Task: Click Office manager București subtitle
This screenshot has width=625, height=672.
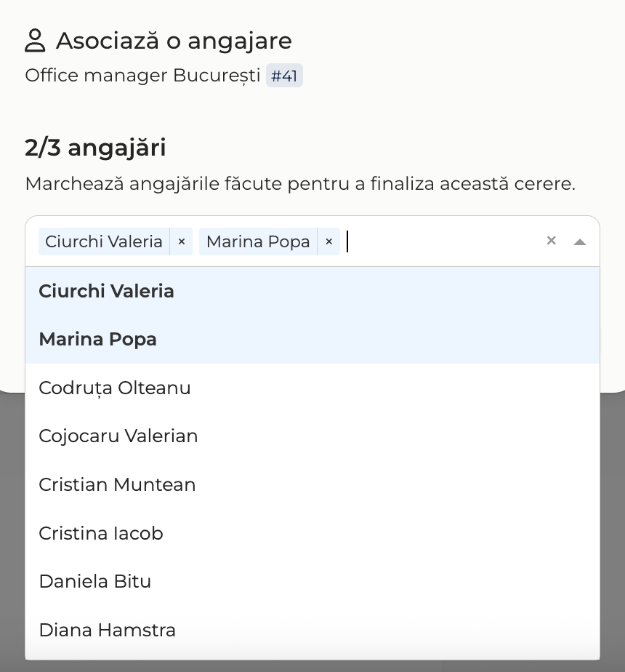Action: [142, 76]
